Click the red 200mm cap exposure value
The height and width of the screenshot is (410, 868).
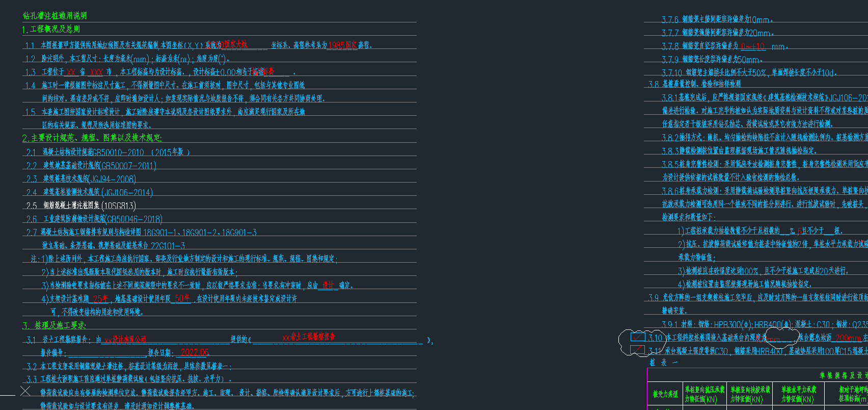(848, 338)
